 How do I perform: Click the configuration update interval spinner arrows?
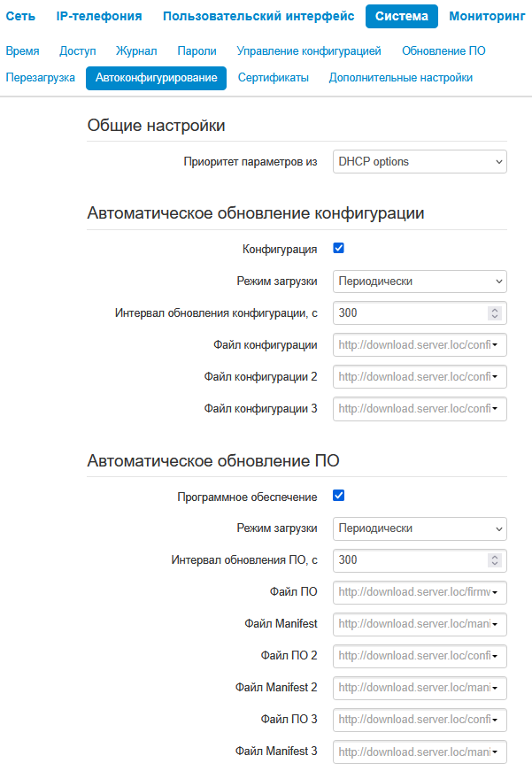[495, 313]
